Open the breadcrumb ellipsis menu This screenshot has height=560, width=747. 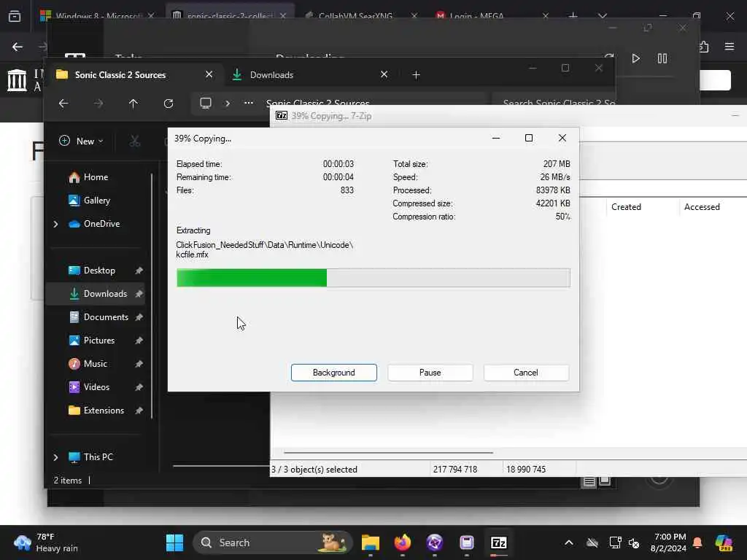[x=249, y=103]
